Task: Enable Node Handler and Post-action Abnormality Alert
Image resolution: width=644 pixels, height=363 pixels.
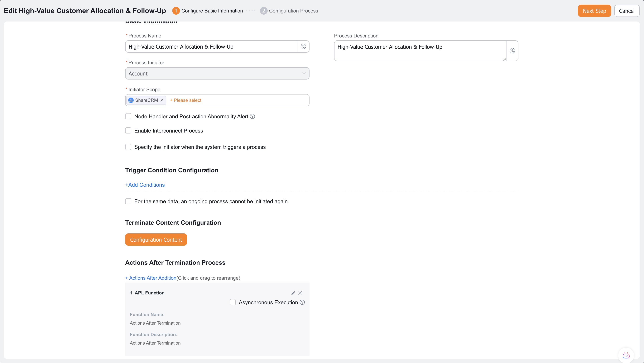Action: [x=128, y=116]
